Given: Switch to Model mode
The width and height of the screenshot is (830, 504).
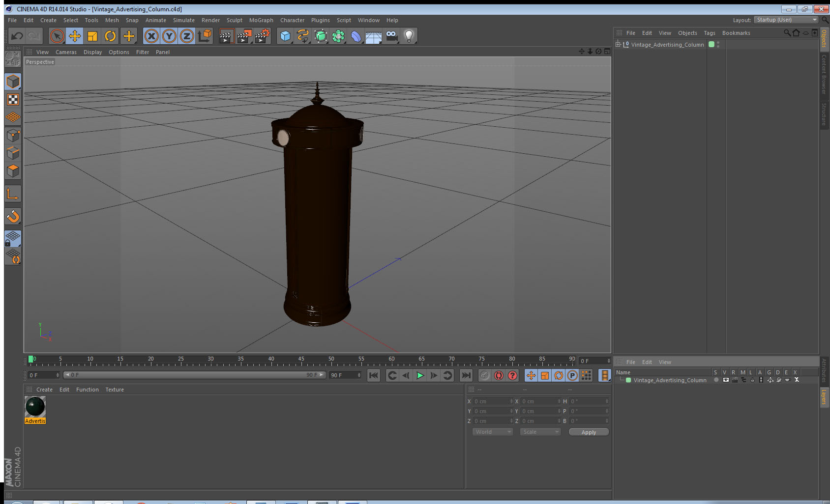Looking at the screenshot, I should 13,82.
